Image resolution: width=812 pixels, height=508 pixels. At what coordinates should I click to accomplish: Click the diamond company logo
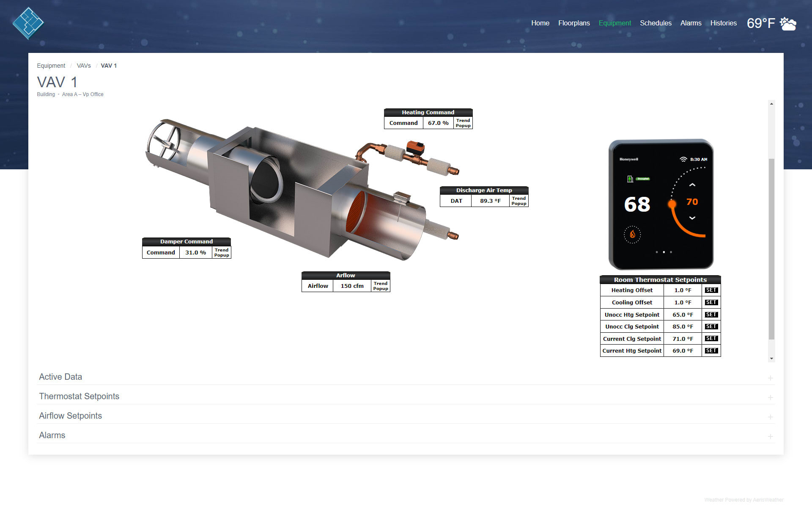coord(28,23)
